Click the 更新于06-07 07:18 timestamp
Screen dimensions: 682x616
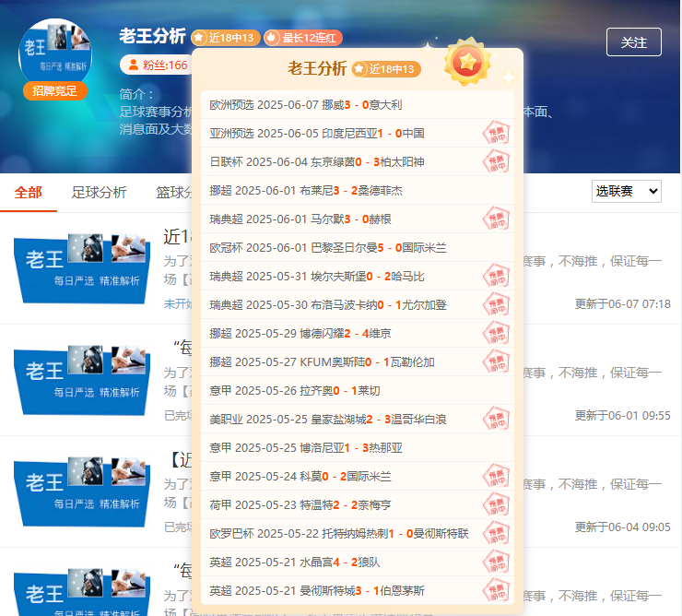[x=623, y=304]
